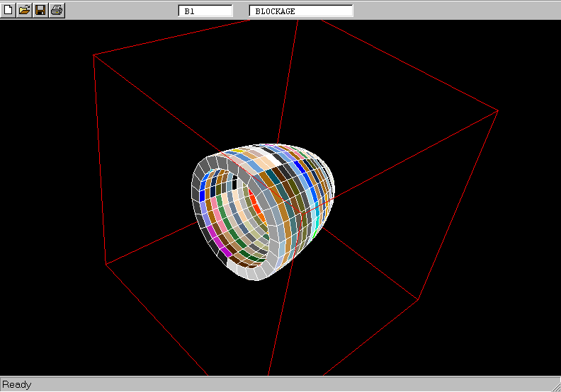This screenshot has height=392, width=561.
Task: Click the bounding box's top-left corner
Action: point(93,54)
